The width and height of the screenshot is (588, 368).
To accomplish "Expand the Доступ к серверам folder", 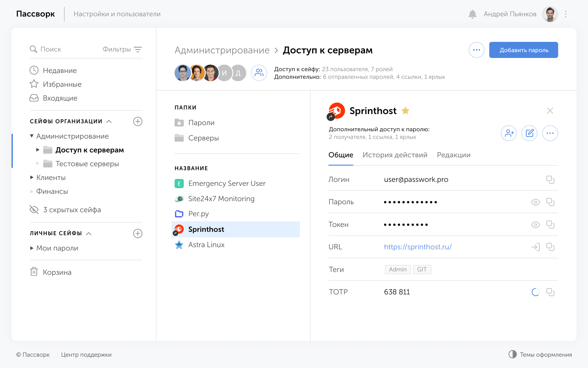I will pos(38,150).
